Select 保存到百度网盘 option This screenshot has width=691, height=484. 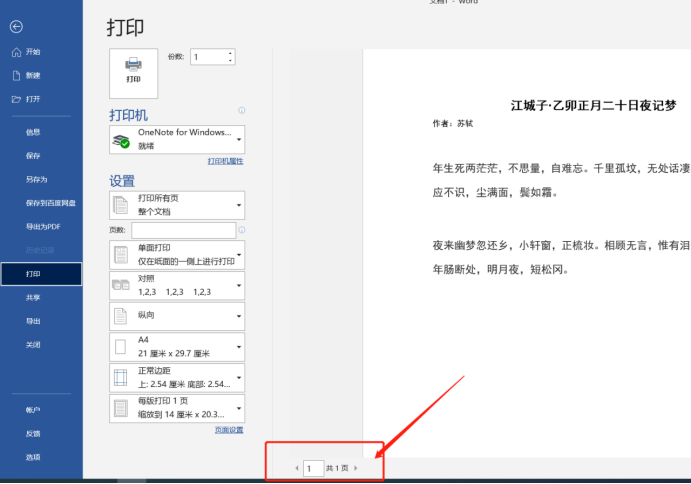50,203
